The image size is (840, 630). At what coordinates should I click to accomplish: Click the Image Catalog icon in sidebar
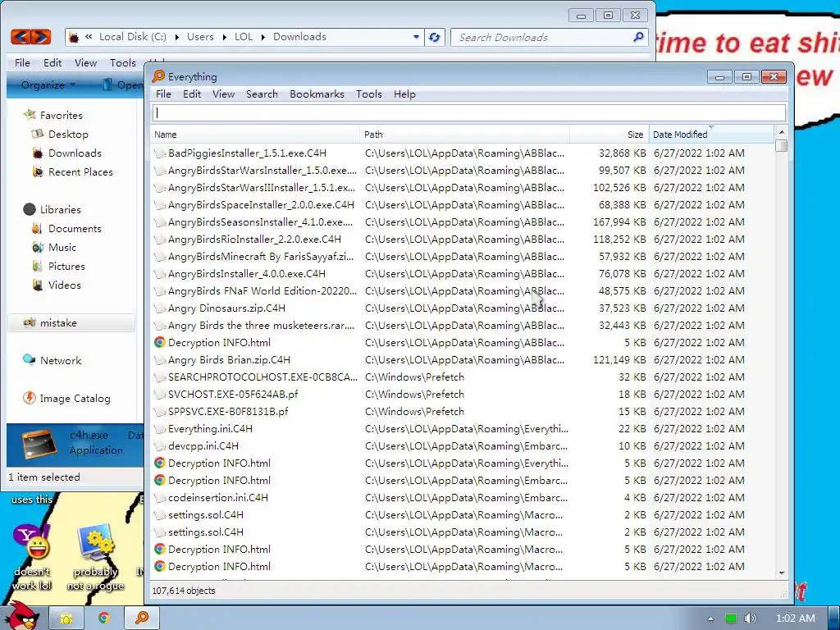click(29, 398)
